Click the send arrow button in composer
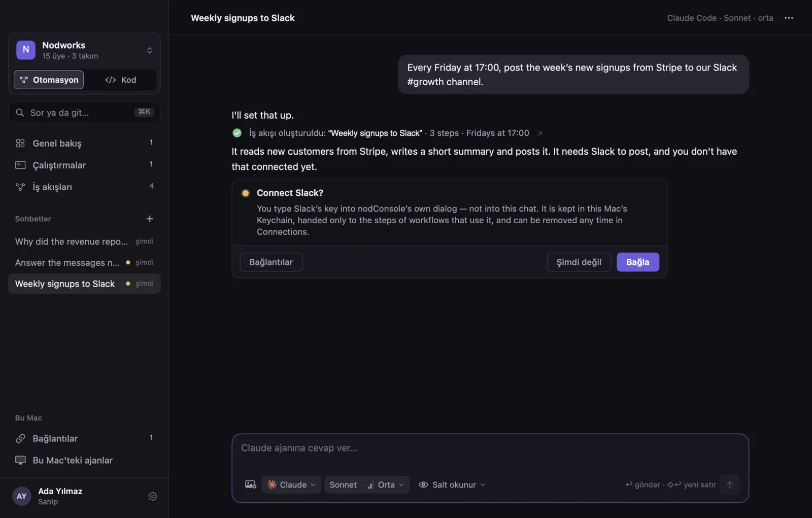Viewport: 812px width, 518px height. point(729,485)
